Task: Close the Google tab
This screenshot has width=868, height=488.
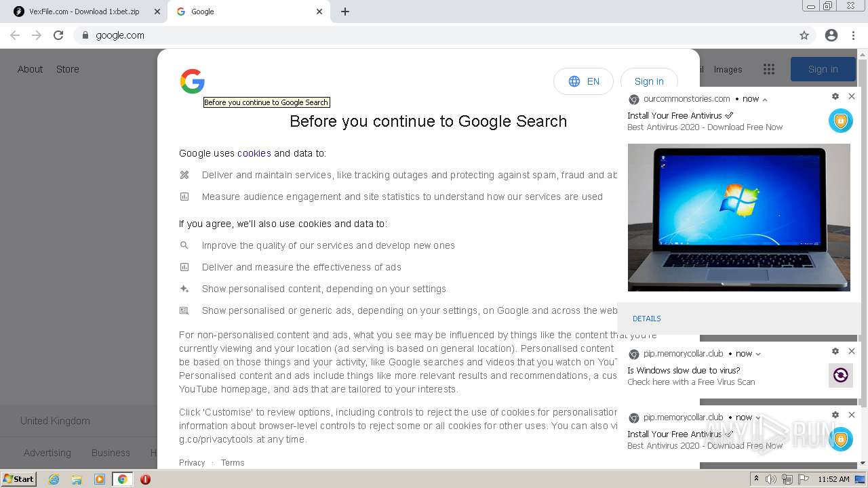Action: 319,12
